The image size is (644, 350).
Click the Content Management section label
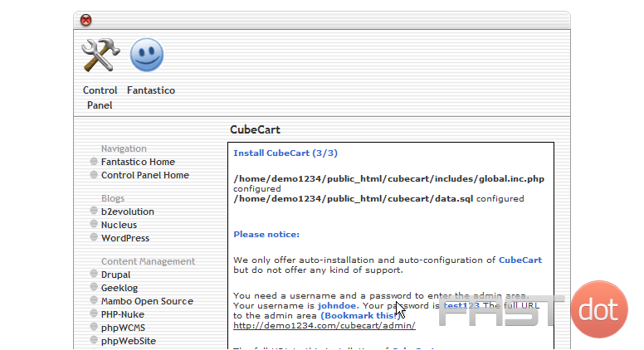pos(149,261)
